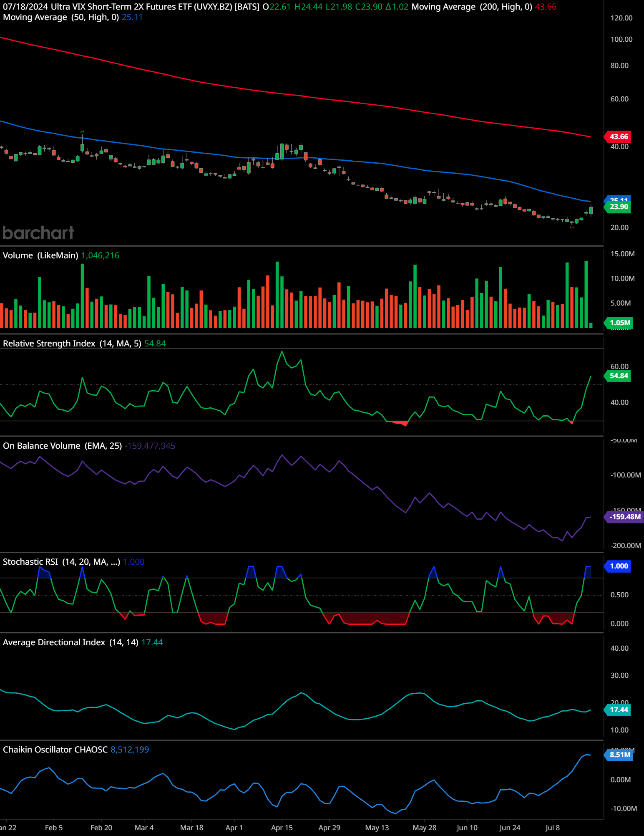Click the green 1.05M volume tag
The image size is (644, 836).
pyautogui.click(x=619, y=323)
